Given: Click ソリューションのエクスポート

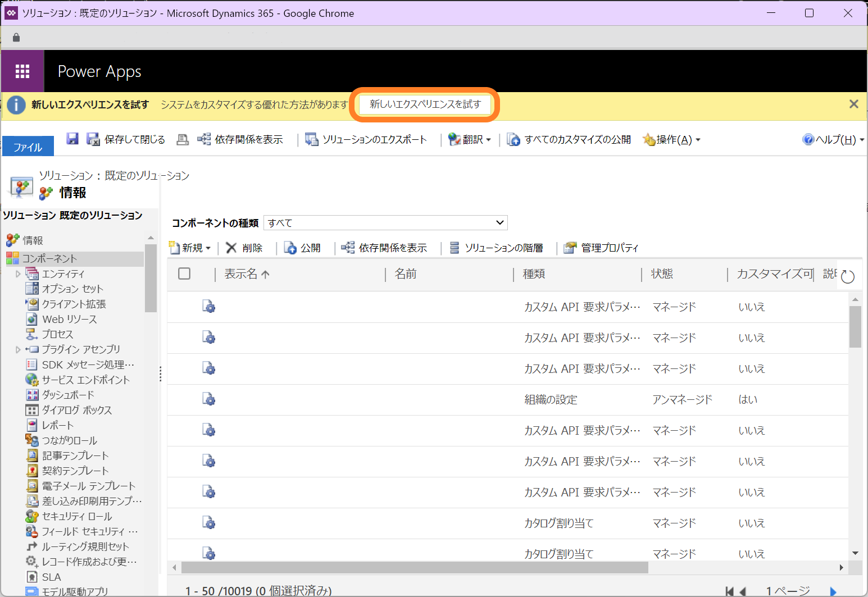Looking at the screenshot, I should coord(366,139).
